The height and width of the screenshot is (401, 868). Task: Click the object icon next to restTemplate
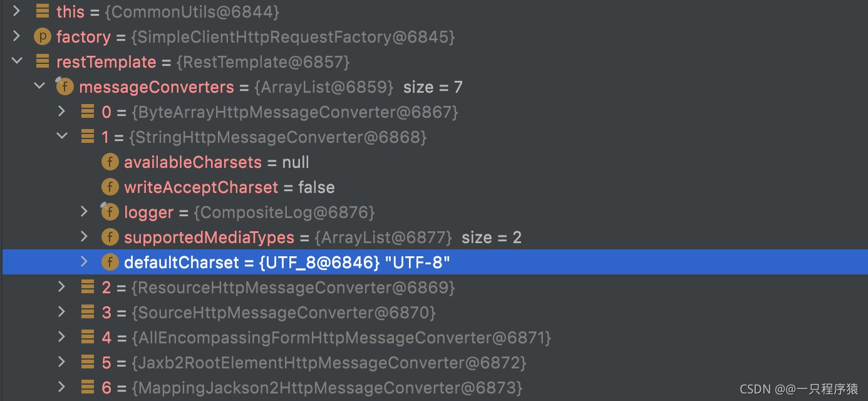coord(42,61)
